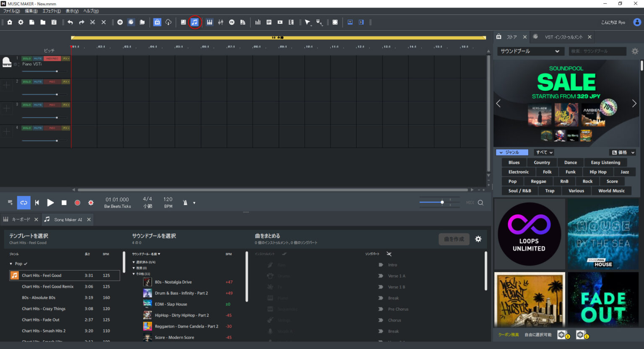This screenshot has width=644, height=349.
Task: Toggle the loop playback button
Action: [24, 203]
